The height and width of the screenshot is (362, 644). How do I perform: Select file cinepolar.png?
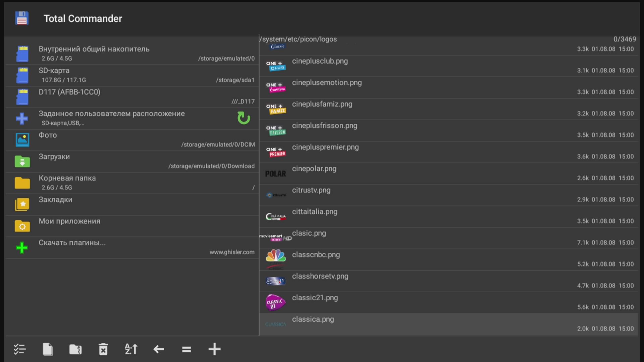point(449,174)
